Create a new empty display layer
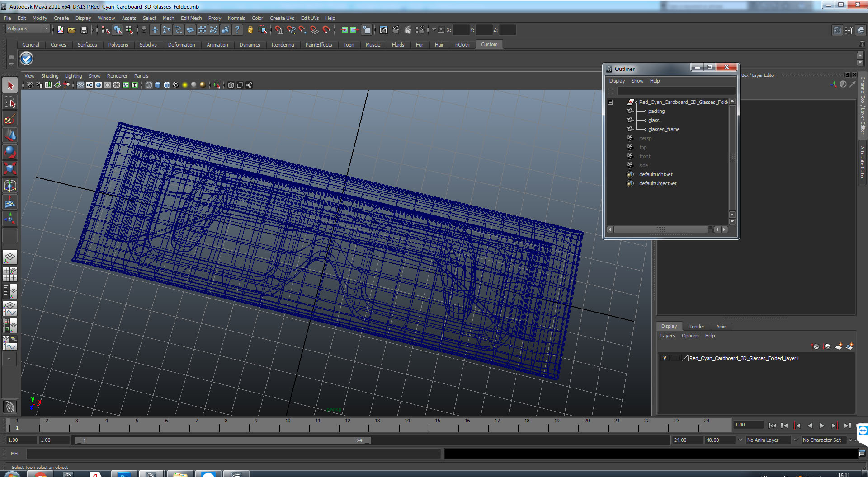Viewport: 868px width, 477px height. click(838, 346)
